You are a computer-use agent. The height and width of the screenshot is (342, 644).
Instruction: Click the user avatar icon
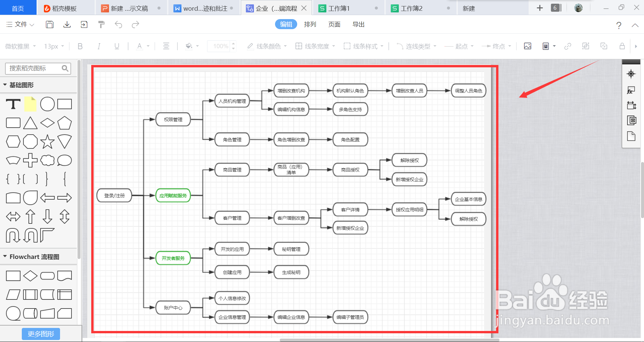pyautogui.click(x=578, y=8)
